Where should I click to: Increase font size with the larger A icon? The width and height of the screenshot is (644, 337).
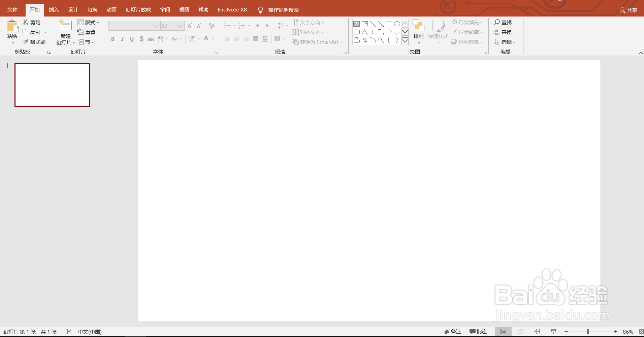point(190,26)
